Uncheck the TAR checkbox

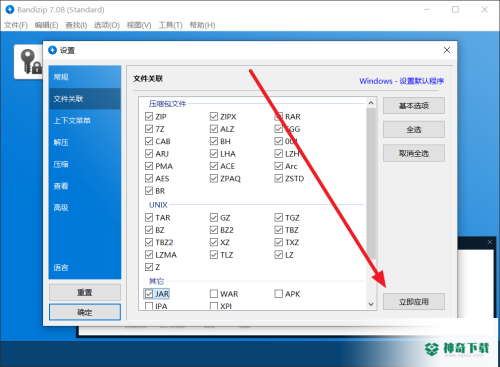tap(149, 217)
